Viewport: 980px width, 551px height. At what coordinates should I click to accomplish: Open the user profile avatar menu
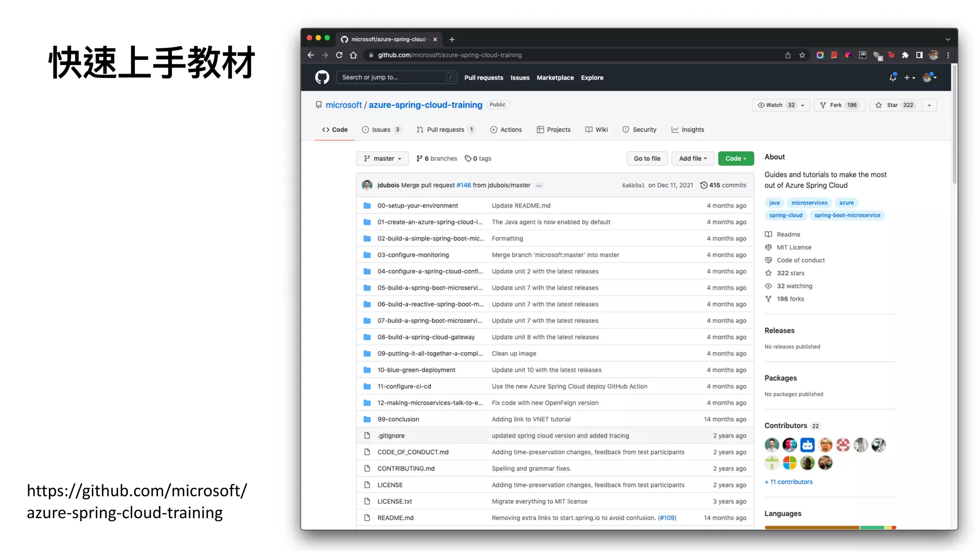coord(929,77)
